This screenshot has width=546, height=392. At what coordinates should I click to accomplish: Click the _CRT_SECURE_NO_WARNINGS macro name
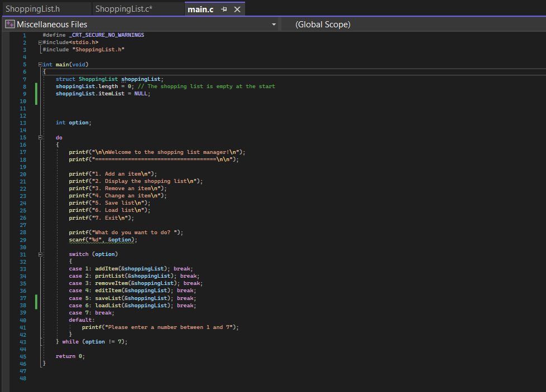107,35
